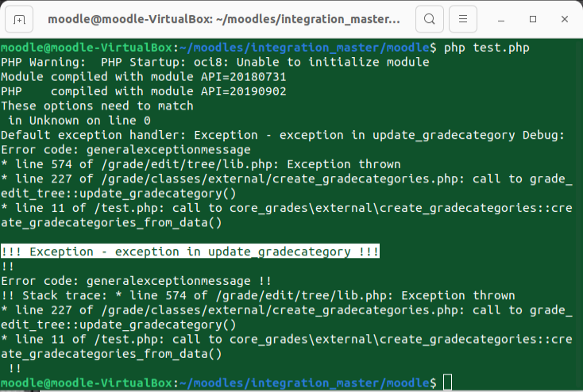Viewport: 583px width, 392px height.
Task: Select the 'API=20190902' line
Action: point(144,91)
